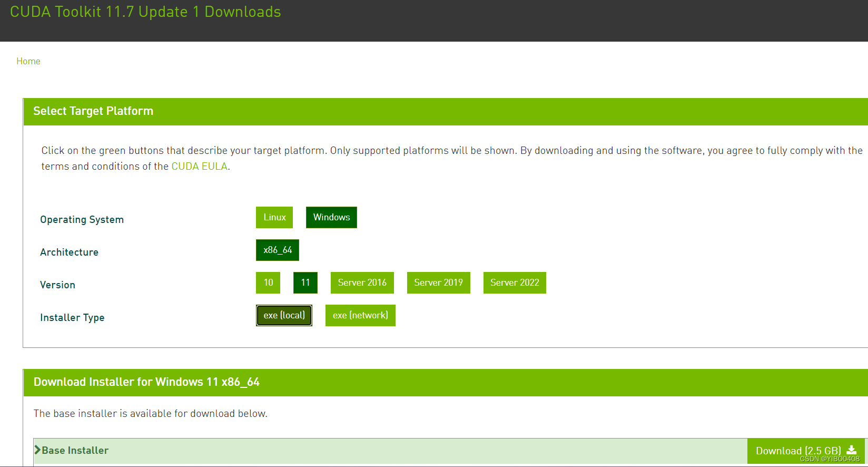This screenshot has height=467, width=868.
Task: Click the Installer Type label
Action: 72,318
